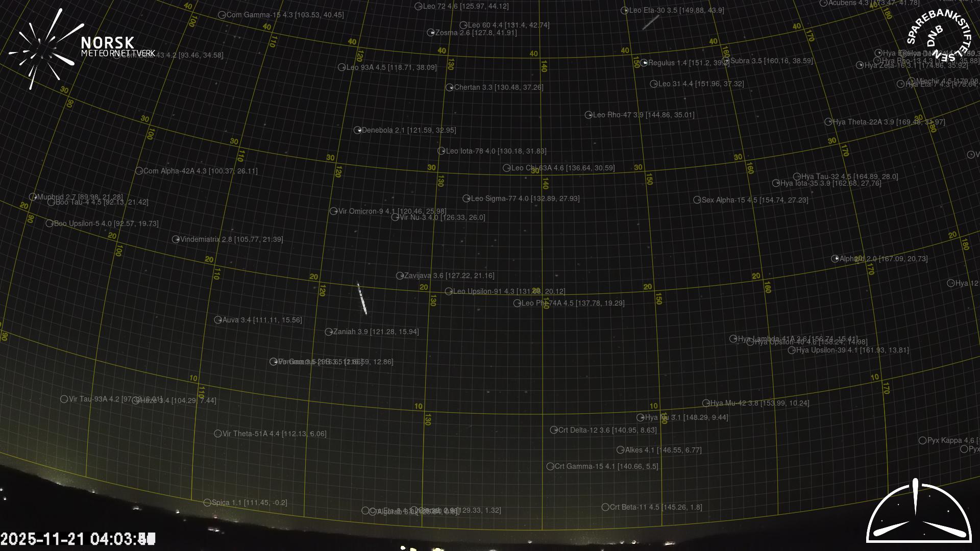Click the bright meteor streak near Zavijava
Viewport: 980px width, 551px height.
pos(362,300)
